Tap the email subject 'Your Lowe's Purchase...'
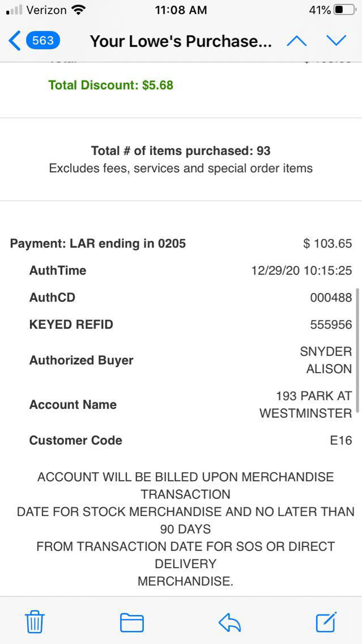The image size is (362, 644). 181,41
